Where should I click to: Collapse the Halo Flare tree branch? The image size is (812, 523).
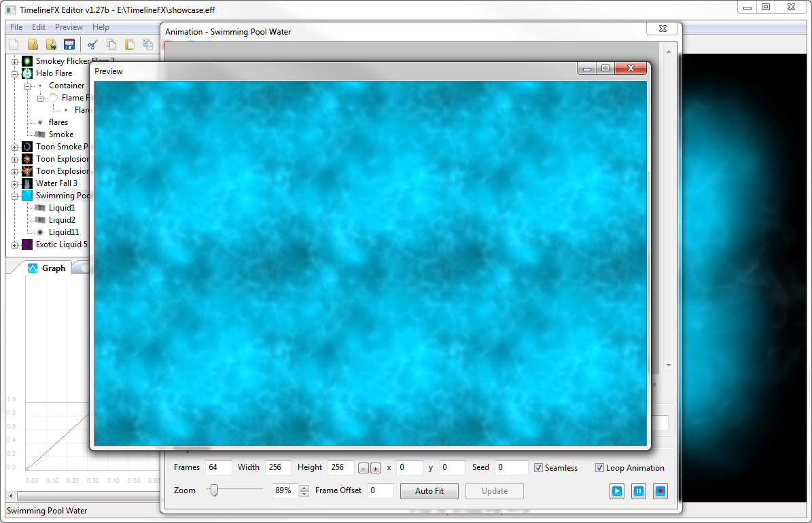[x=14, y=73]
